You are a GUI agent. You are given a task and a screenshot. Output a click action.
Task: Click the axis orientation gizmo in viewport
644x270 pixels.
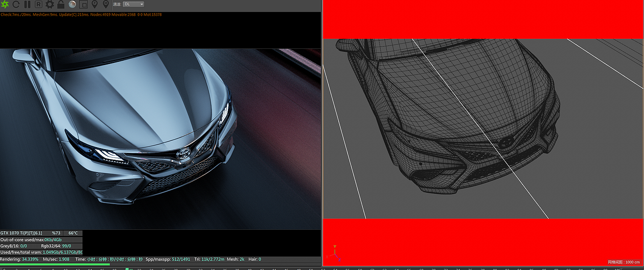pos(336,253)
